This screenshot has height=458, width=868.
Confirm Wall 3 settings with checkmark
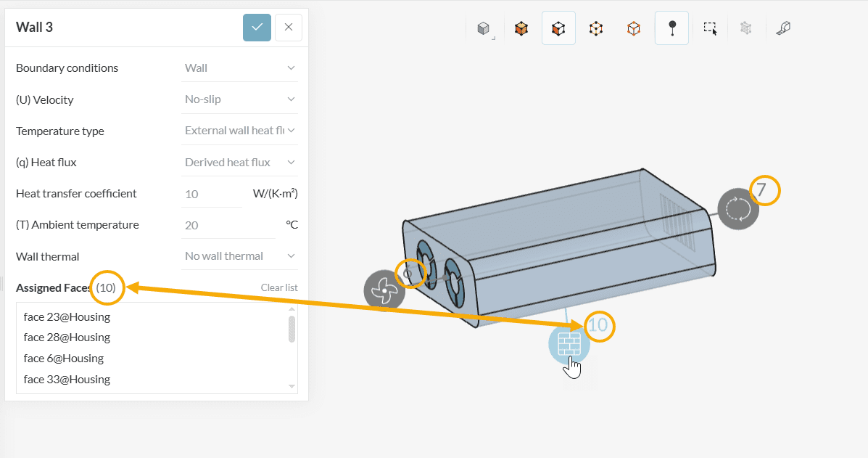[x=257, y=28]
